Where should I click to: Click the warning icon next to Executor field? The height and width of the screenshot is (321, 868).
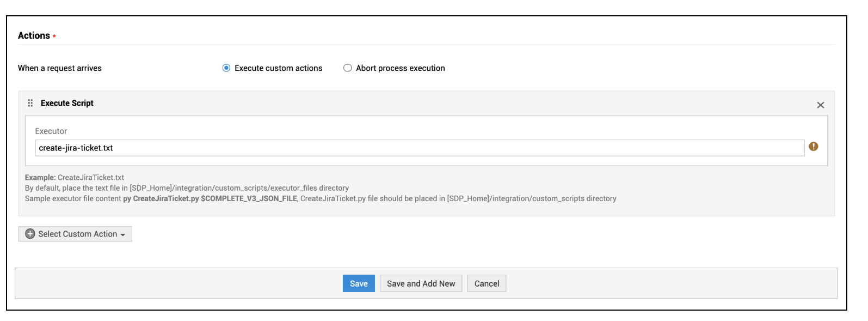coord(813,147)
